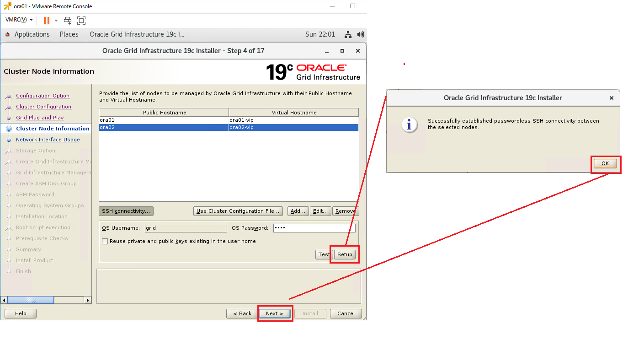Click the Summary step

coord(28,249)
